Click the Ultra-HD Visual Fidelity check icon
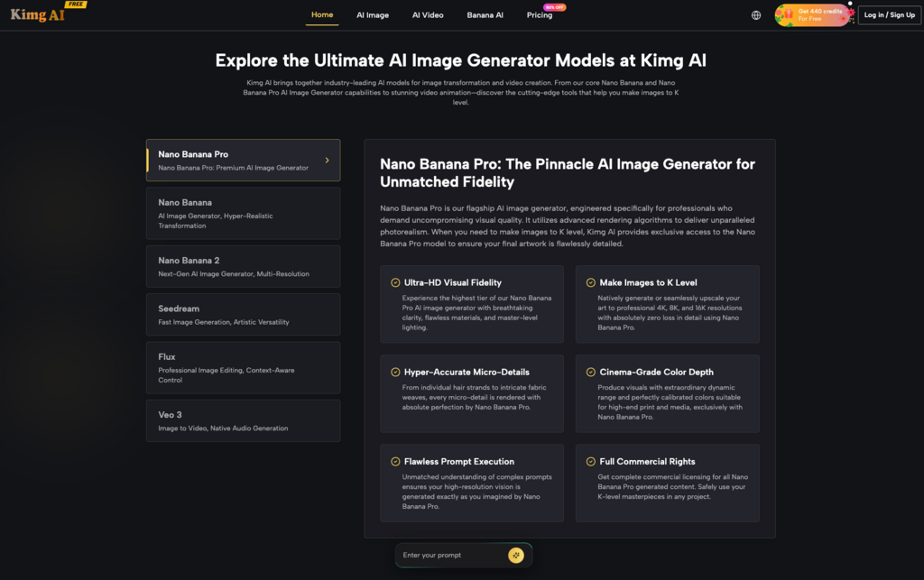The height and width of the screenshot is (580, 924). 395,282
